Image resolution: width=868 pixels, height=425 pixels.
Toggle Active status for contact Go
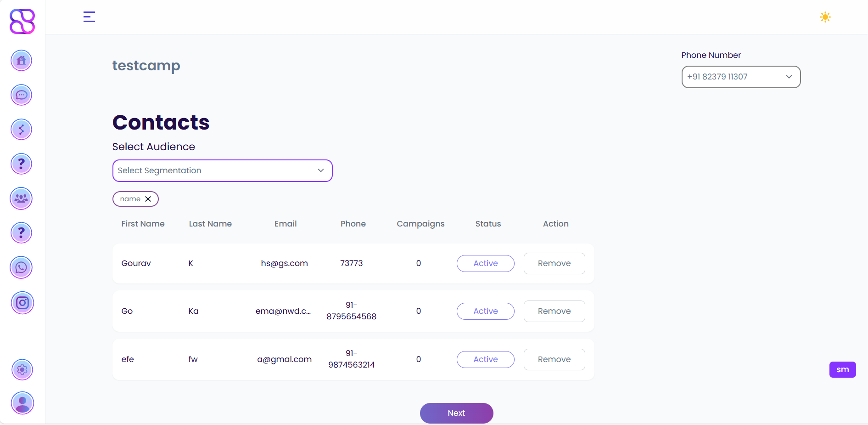485,311
